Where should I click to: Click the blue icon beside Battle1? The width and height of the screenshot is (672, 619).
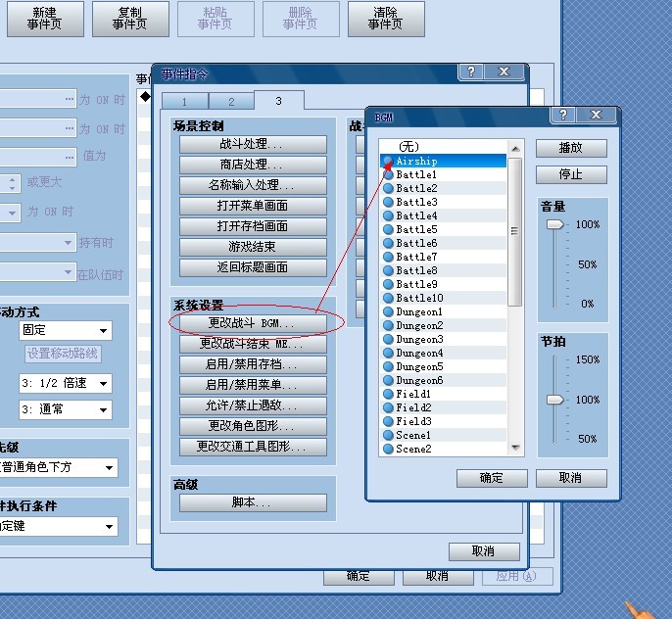click(388, 174)
